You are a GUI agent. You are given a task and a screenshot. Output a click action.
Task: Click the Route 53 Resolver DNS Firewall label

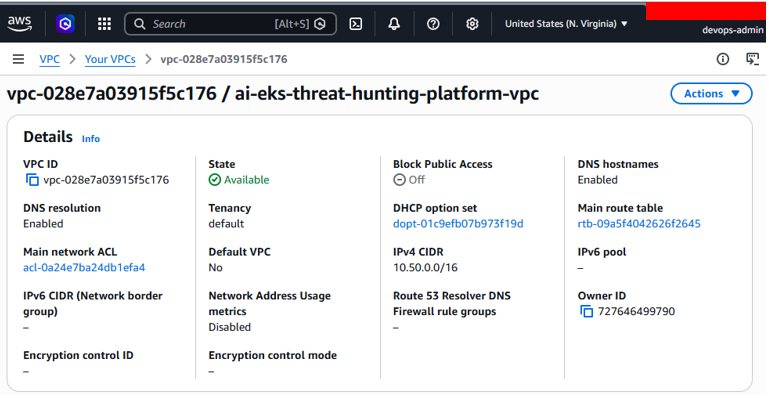click(x=452, y=303)
